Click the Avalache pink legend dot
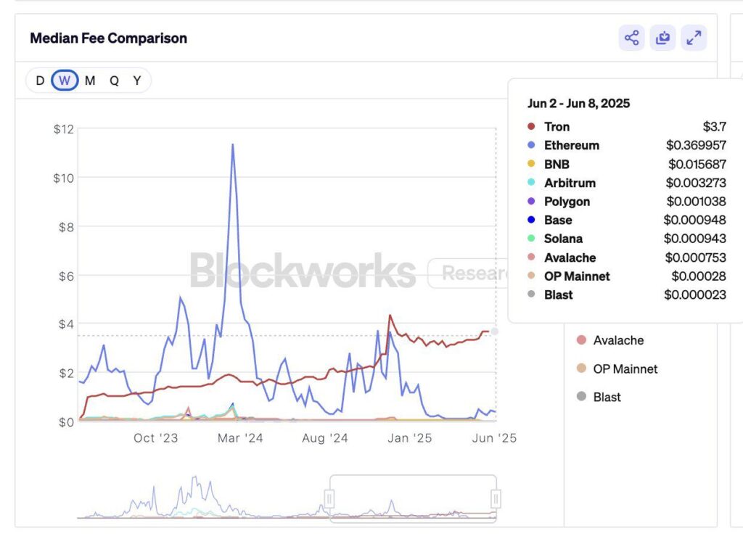Screen dimensions: 743x560 pos(581,340)
